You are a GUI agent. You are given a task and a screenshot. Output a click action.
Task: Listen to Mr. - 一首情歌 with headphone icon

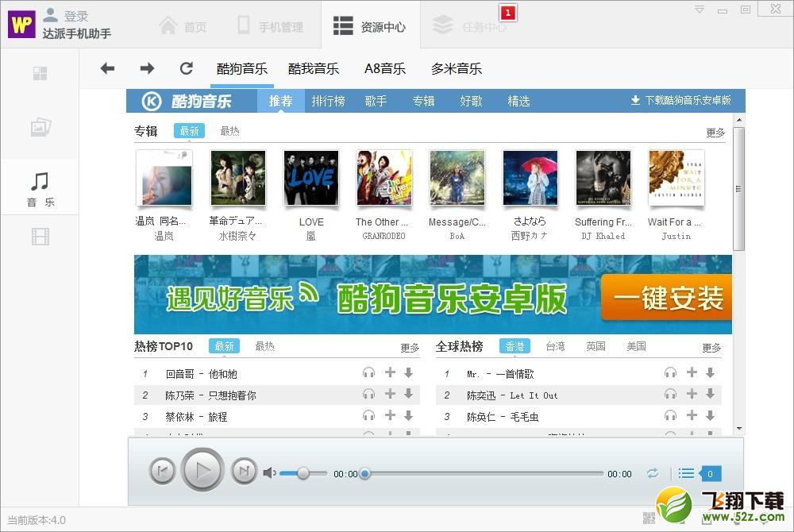pyautogui.click(x=670, y=373)
